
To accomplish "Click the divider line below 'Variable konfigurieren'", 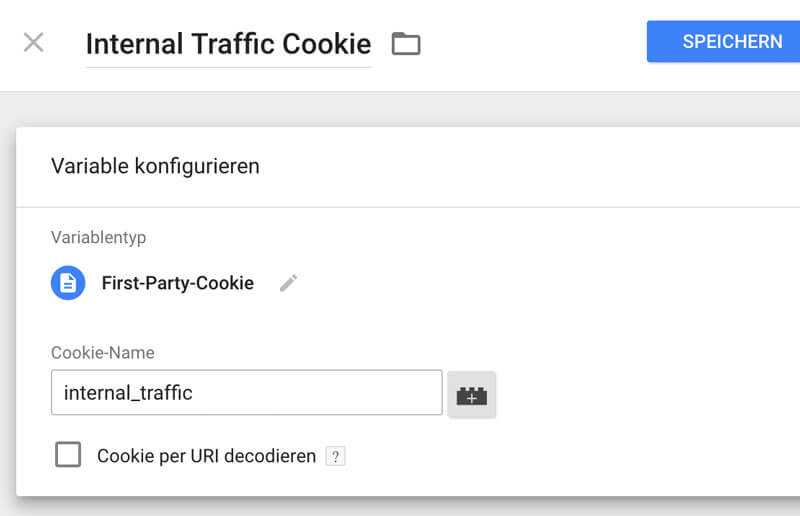I will [408, 207].
